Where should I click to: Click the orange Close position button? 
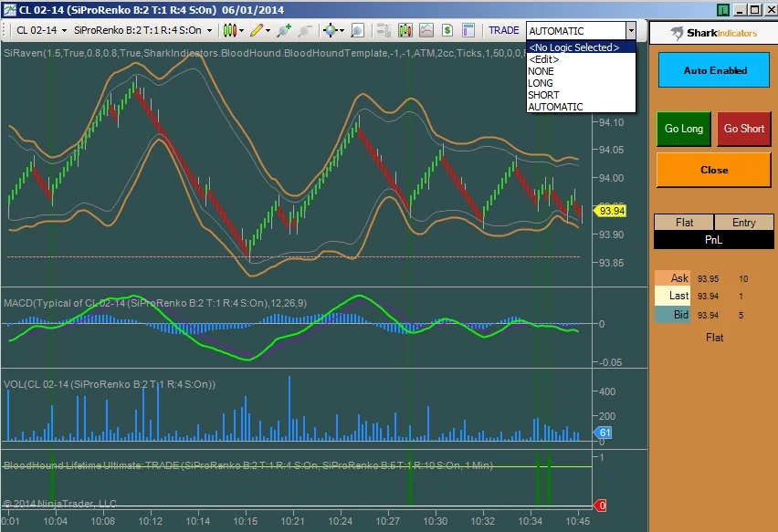coord(713,170)
